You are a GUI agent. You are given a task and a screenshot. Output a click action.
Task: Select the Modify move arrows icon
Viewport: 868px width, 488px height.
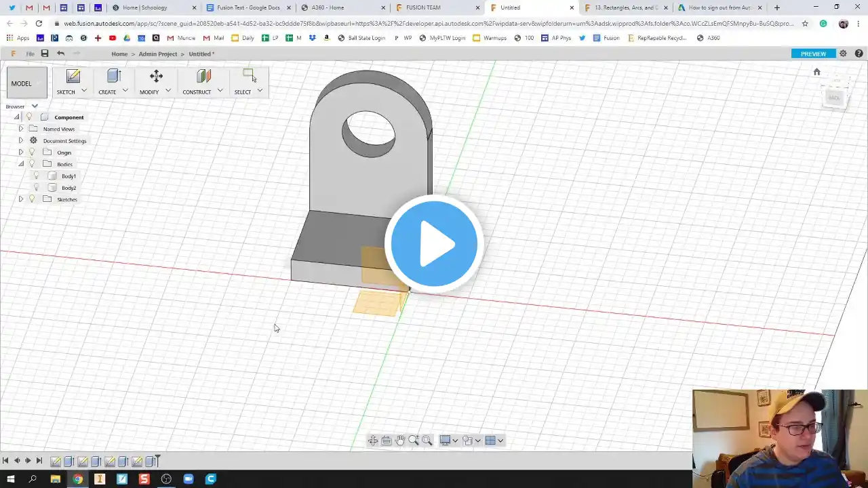pos(156,76)
